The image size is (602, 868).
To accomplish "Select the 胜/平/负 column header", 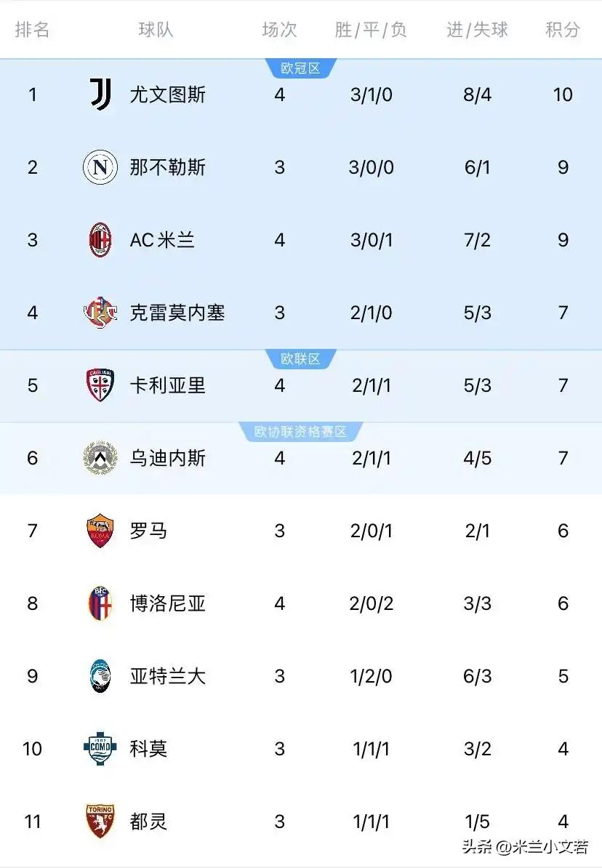I will pos(371,29).
